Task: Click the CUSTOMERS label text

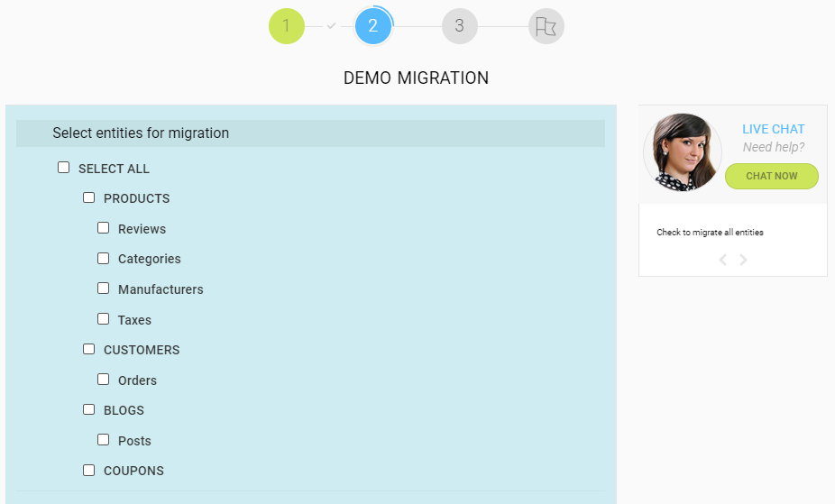Action: pos(142,350)
